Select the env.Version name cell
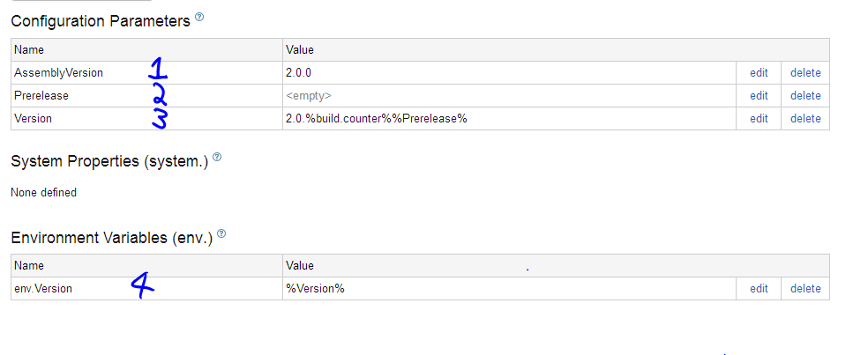This screenshot has height=355, width=868. (x=146, y=289)
